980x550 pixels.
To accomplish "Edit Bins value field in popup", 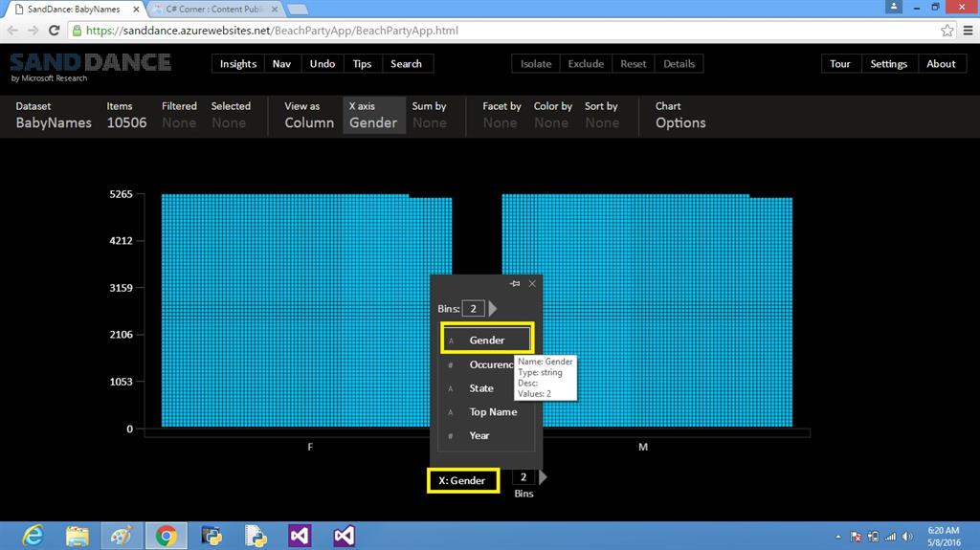I will coord(473,308).
